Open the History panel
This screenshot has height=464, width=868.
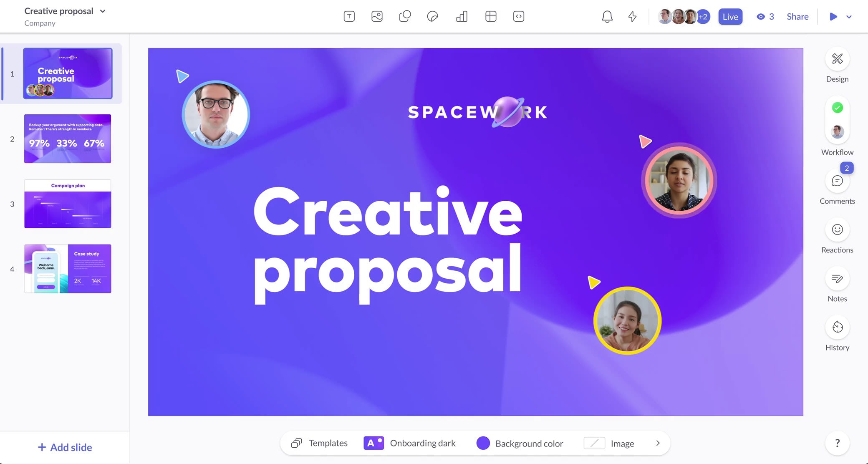coord(837,327)
